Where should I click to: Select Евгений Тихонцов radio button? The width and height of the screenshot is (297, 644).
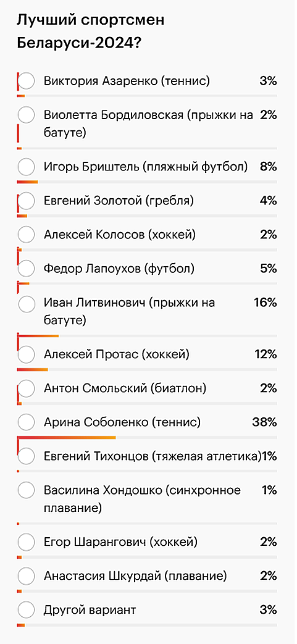27,456
